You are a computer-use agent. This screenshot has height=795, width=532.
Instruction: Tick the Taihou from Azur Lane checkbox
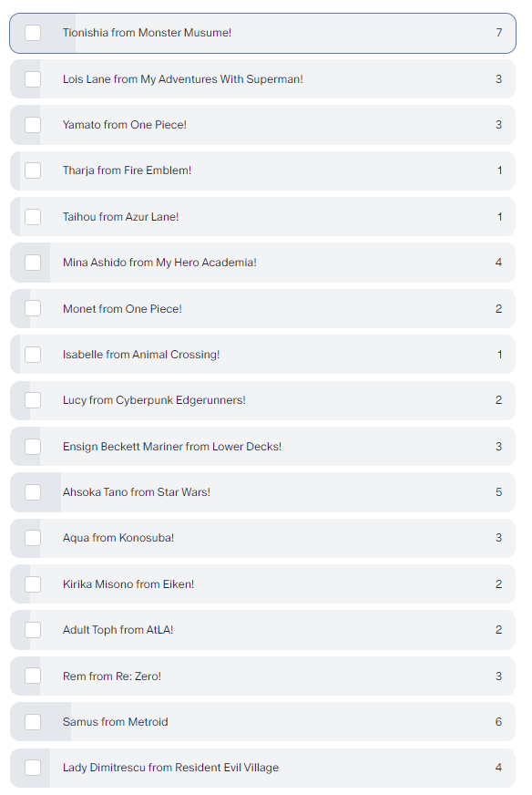33,217
